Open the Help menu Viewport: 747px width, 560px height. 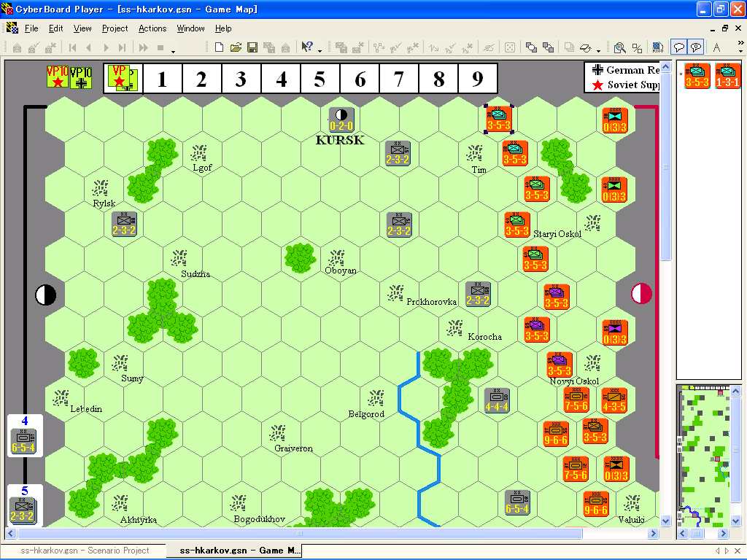tap(223, 28)
